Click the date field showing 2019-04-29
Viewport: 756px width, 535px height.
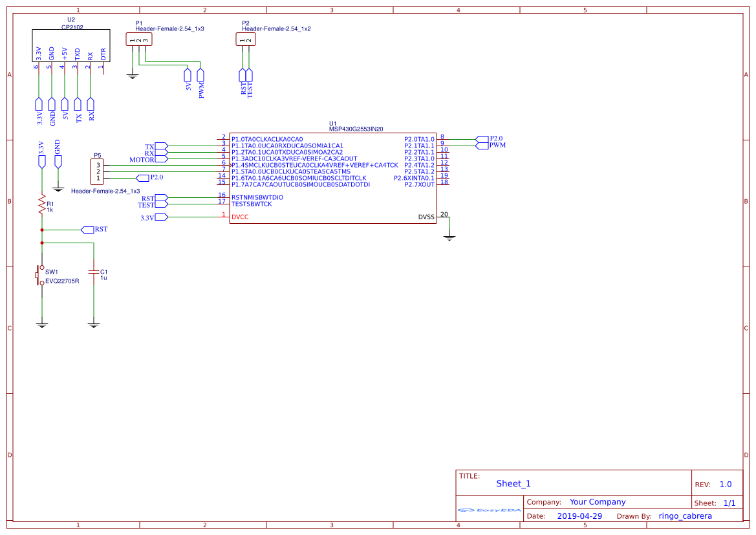[580, 516]
